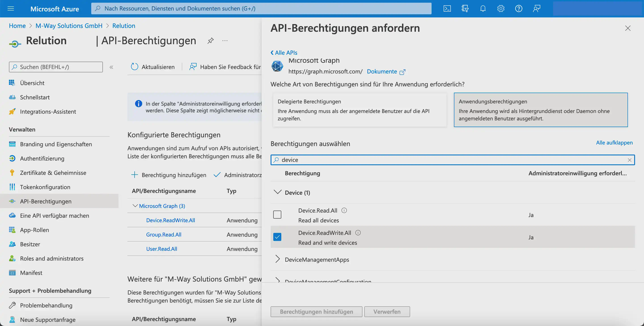Open Zertifikate & Geheimnisse in sidebar
The width and height of the screenshot is (644, 326).
pos(53,173)
